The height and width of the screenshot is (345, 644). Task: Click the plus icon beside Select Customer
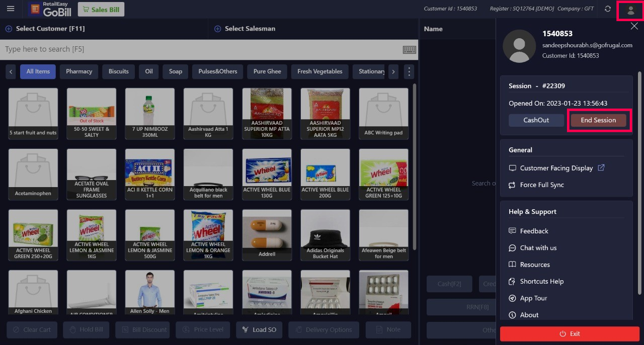pos(9,29)
